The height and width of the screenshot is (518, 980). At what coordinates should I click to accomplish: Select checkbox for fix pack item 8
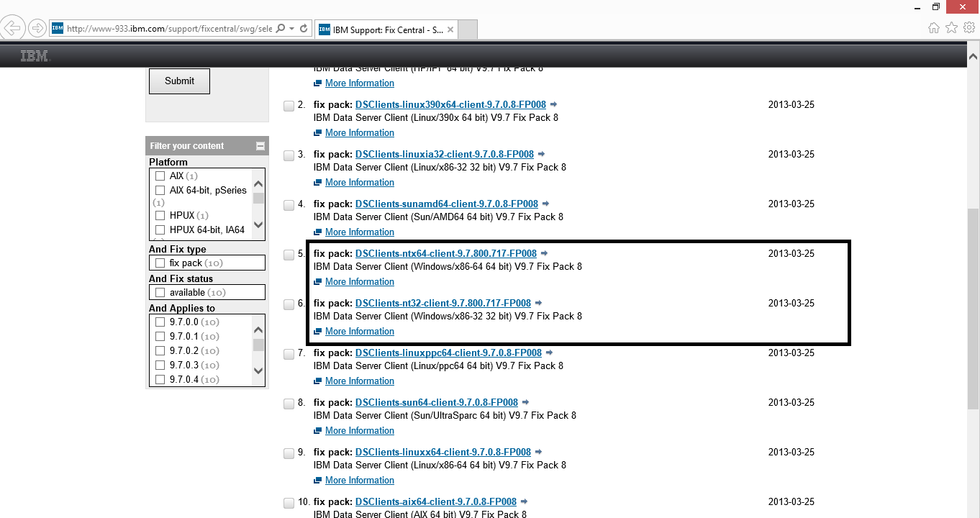pyautogui.click(x=289, y=404)
